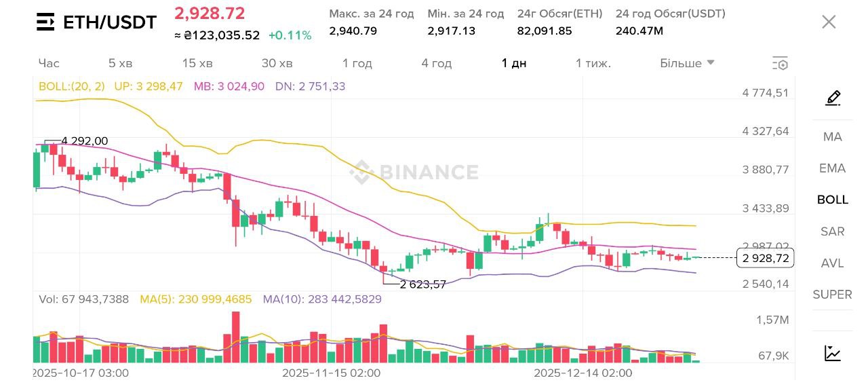Screen dimensions: 868x391
Task: Open the chart settings icon
Action: (x=780, y=64)
